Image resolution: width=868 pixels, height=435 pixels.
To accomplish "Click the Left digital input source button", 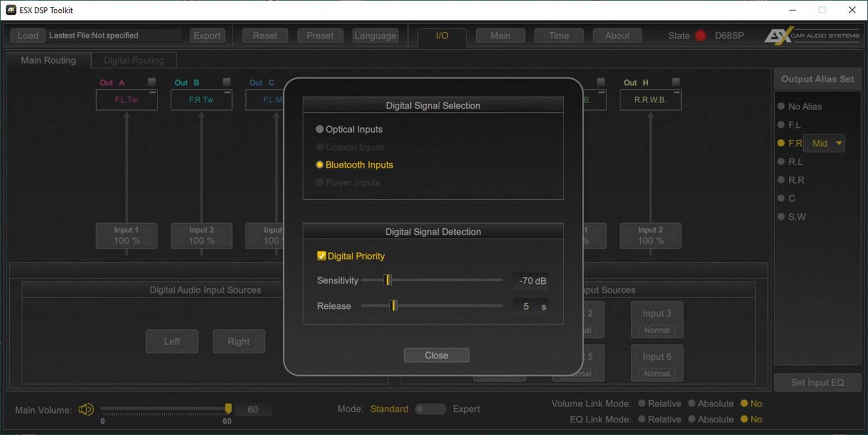I will (172, 341).
